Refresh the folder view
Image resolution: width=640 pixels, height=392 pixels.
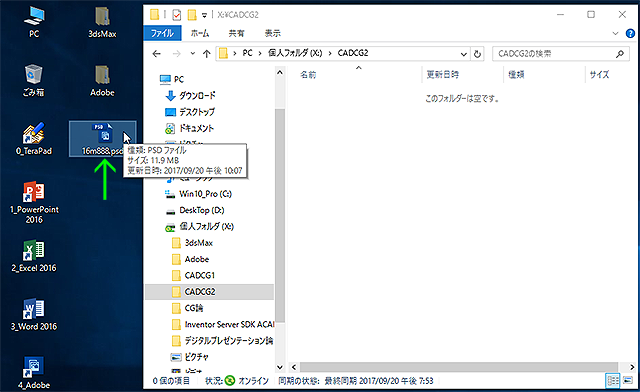click(x=477, y=54)
